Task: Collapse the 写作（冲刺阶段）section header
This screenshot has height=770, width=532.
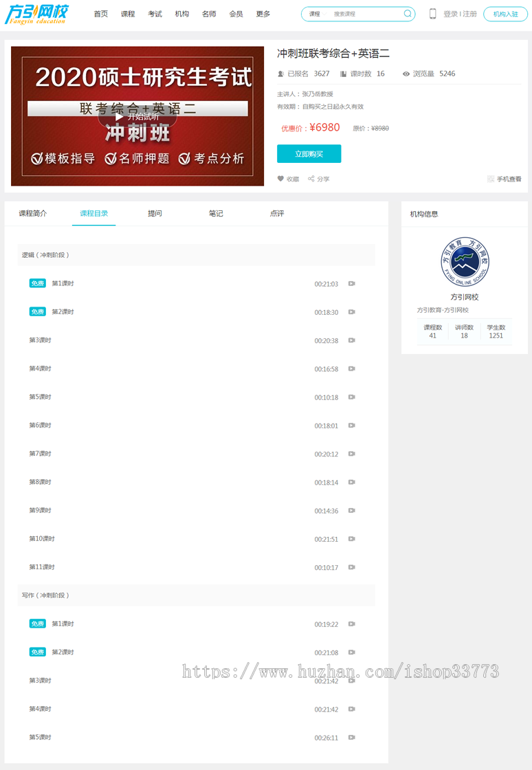Action: point(197,595)
